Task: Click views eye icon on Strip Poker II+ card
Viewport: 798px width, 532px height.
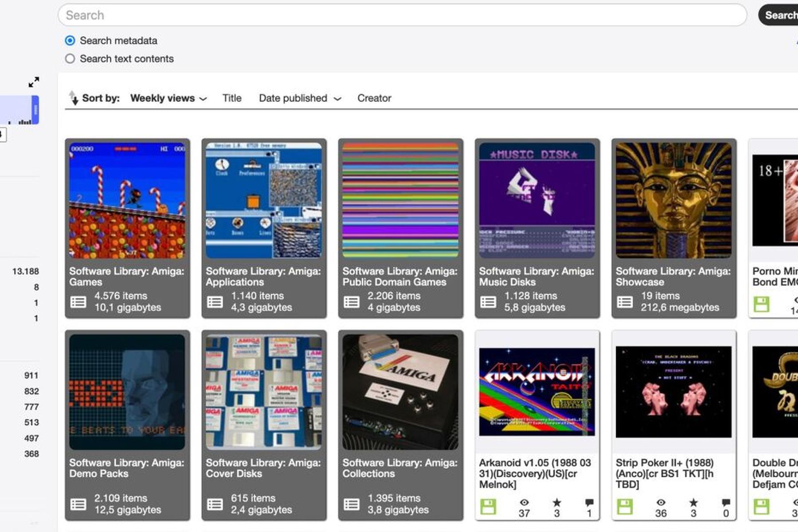Action: [661, 502]
